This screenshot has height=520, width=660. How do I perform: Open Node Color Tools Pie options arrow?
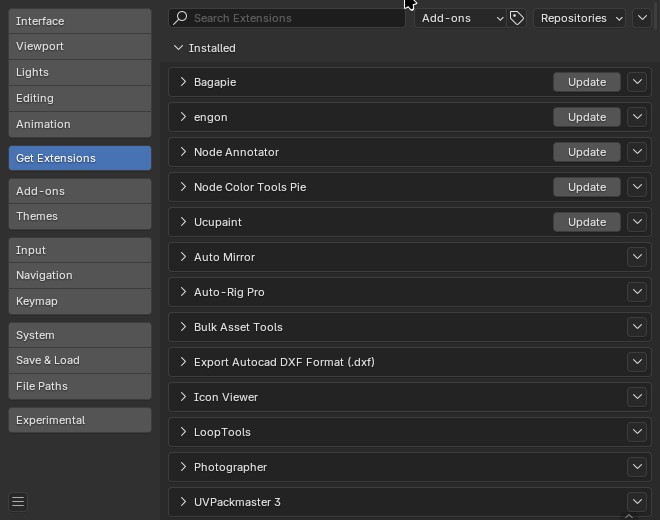[637, 187]
